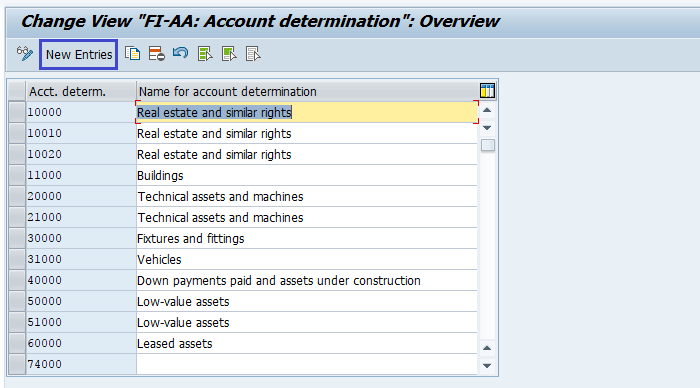The width and height of the screenshot is (700, 388).
Task: Click account determination code 40000
Action: (81, 280)
